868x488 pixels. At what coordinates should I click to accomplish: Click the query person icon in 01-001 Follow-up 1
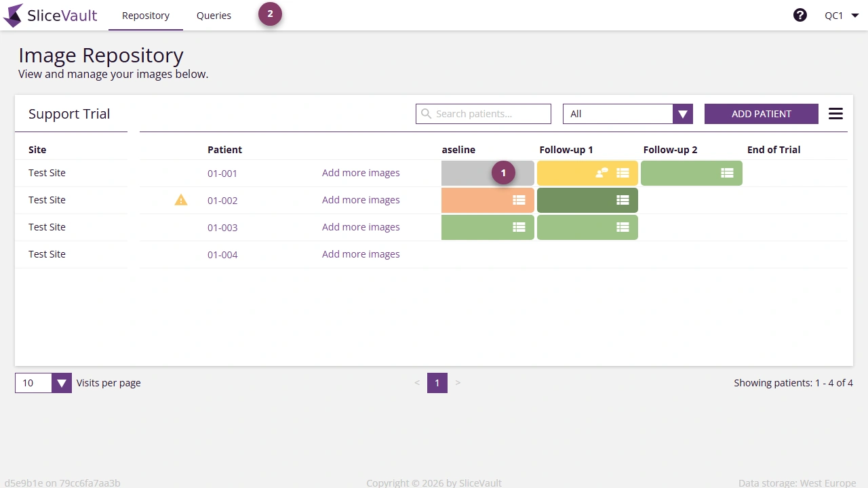[602, 173]
